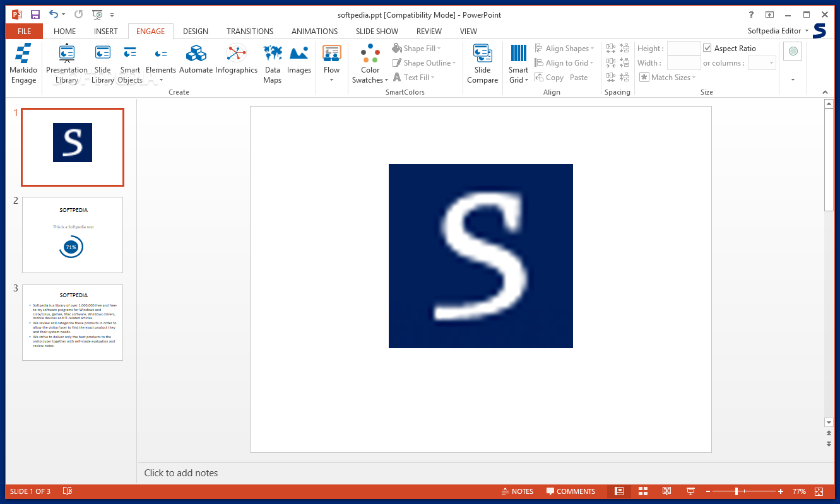Open the Match Sizes dropdown

click(x=668, y=78)
